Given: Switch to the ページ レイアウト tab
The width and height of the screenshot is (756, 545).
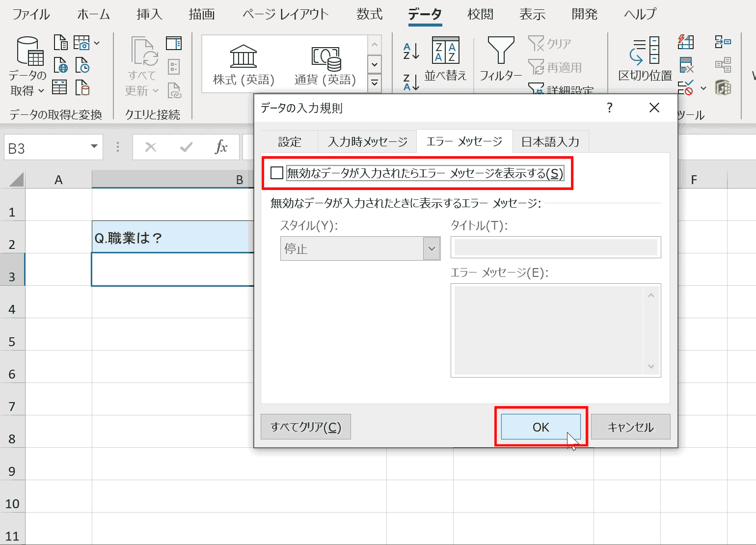Looking at the screenshot, I should [x=285, y=14].
